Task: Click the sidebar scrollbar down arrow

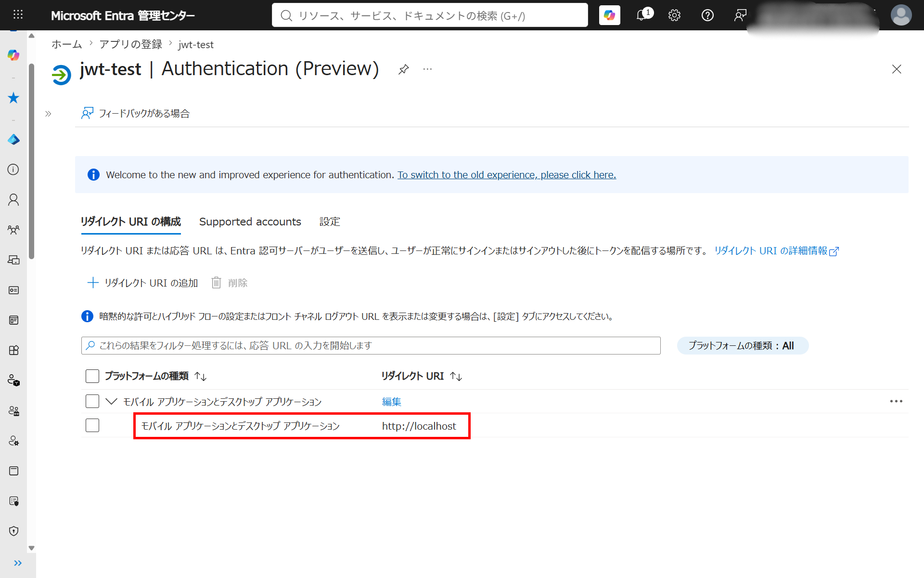Action: click(31, 548)
